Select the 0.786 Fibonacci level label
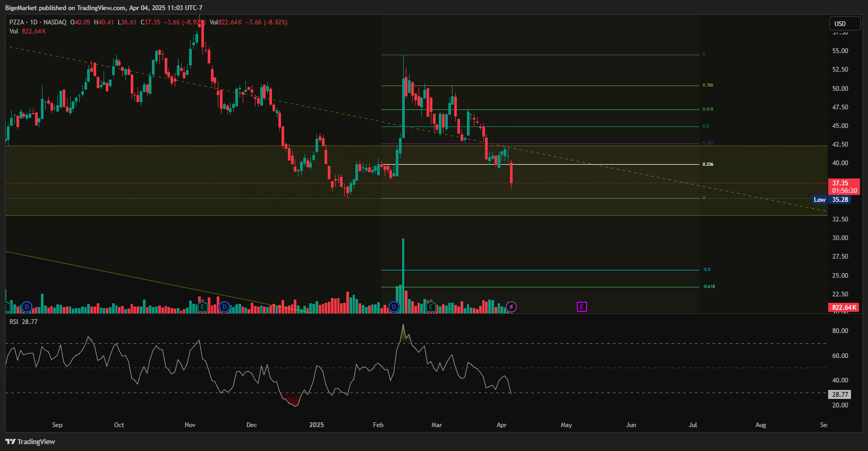 pos(708,85)
